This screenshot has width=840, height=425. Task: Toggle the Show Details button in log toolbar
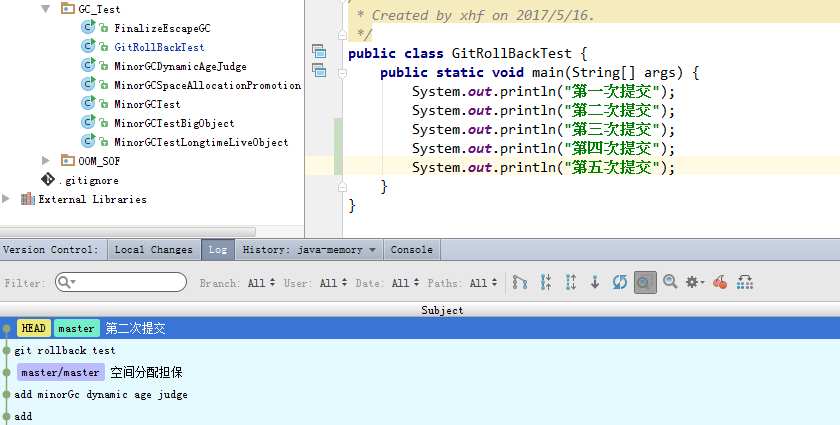(645, 282)
